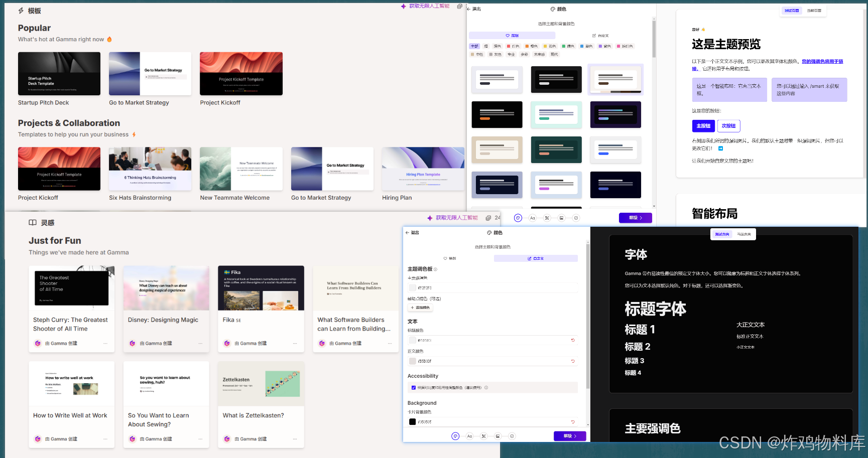Click the body text color (正文颜色) hex input field
Screen dimensions: 868x458
coord(492,361)
